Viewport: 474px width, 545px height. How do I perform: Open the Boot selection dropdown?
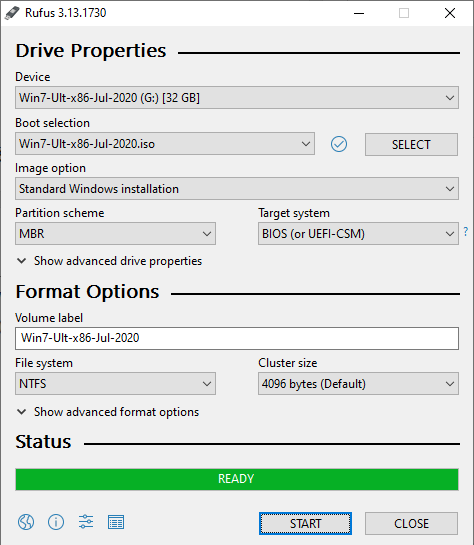(165, 144)
